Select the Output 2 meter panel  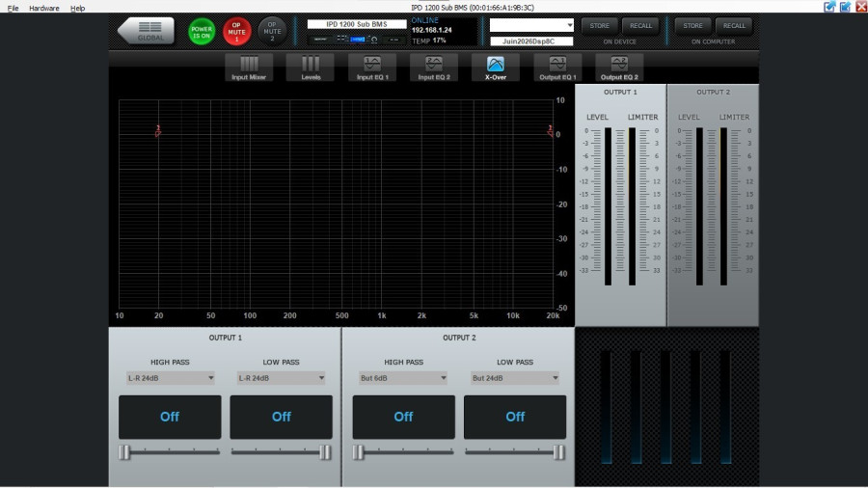point(713,205)
